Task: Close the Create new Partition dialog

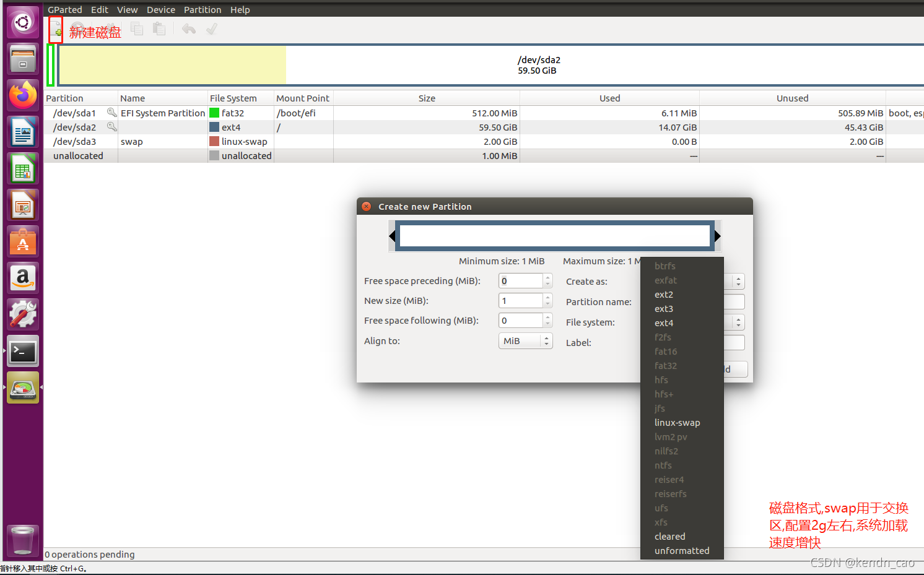Action: (366, 207)
